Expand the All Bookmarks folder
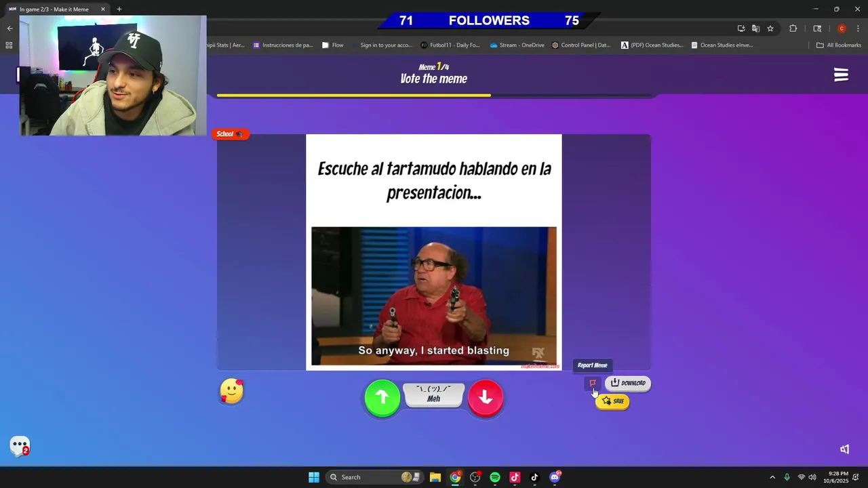The width and height of the screenshot is (868, 488). pos(839,45)
